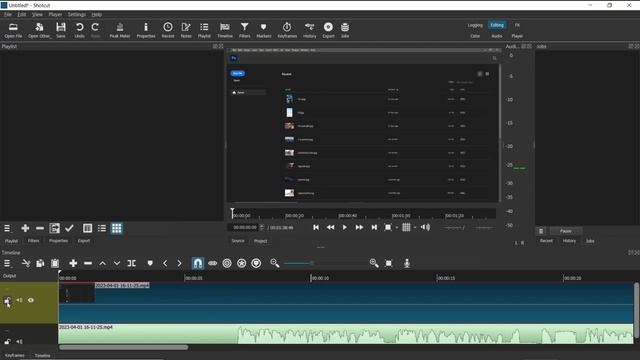Zoom timeline to fit
This screenshot has height=360, width=640.
(x=389, y=263)
